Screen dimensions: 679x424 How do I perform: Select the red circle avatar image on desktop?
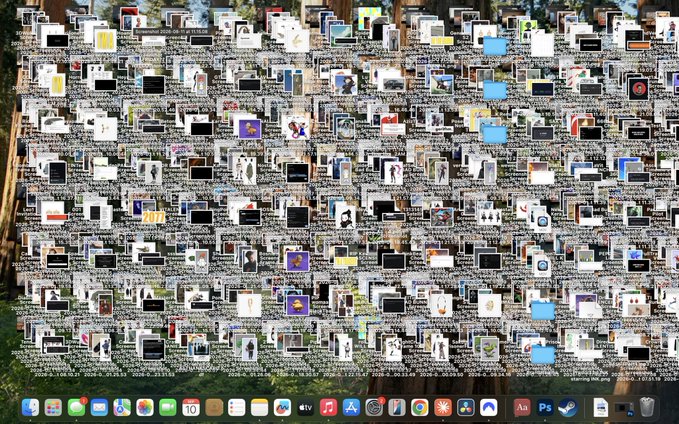point(639,89)
